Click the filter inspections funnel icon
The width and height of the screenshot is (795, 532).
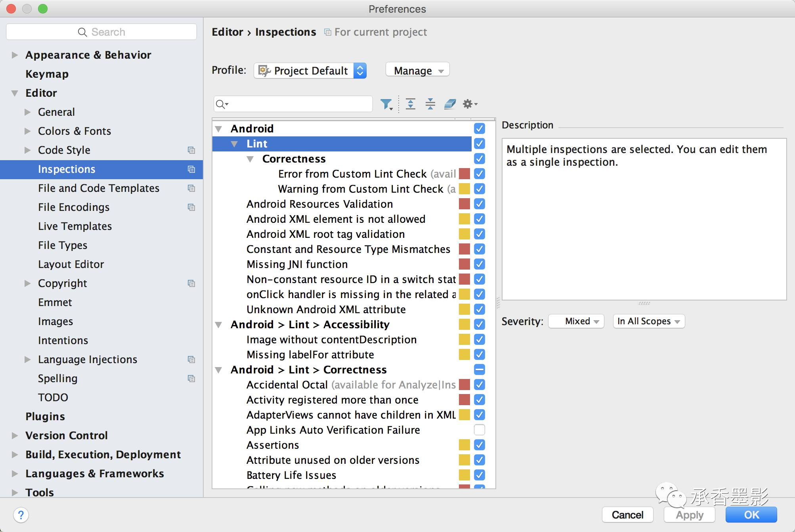386,104
